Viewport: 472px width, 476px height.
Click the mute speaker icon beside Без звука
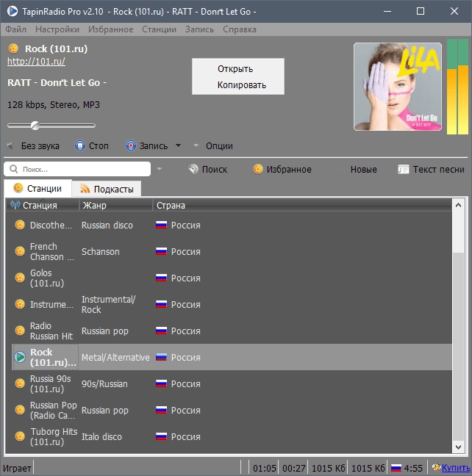point(10,146)
